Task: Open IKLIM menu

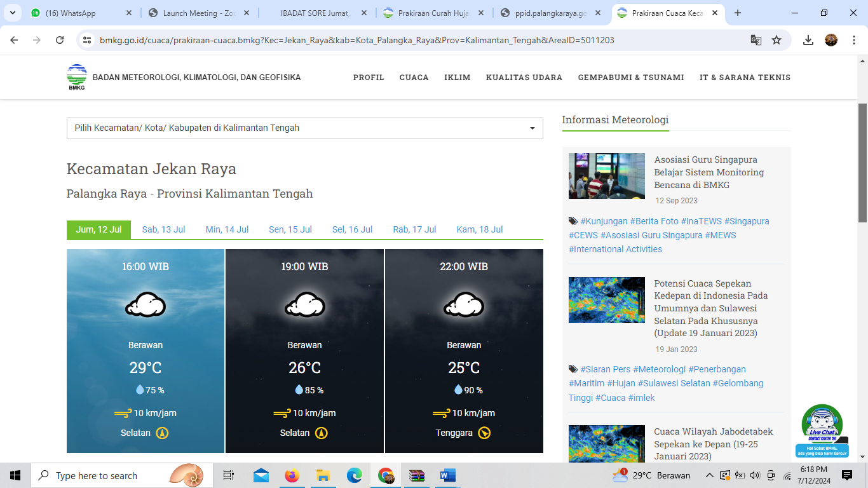Action: (458, 78)
